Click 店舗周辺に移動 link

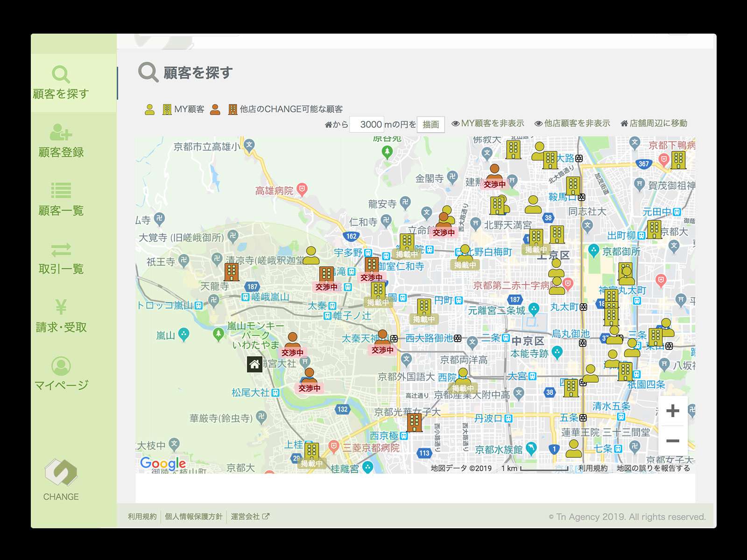click(654, 123)
